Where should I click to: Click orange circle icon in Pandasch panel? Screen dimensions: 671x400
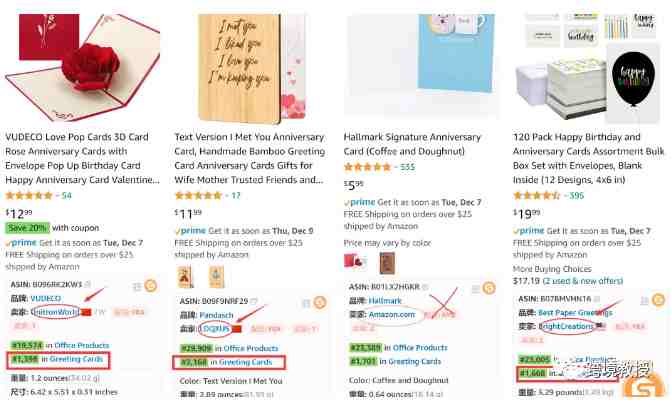coord(320,302)
